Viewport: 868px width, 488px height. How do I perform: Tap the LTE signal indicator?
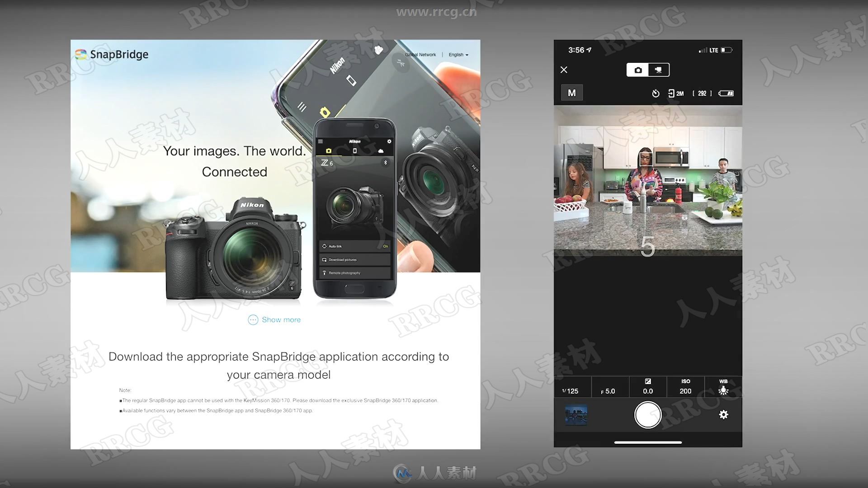[708, 50]
